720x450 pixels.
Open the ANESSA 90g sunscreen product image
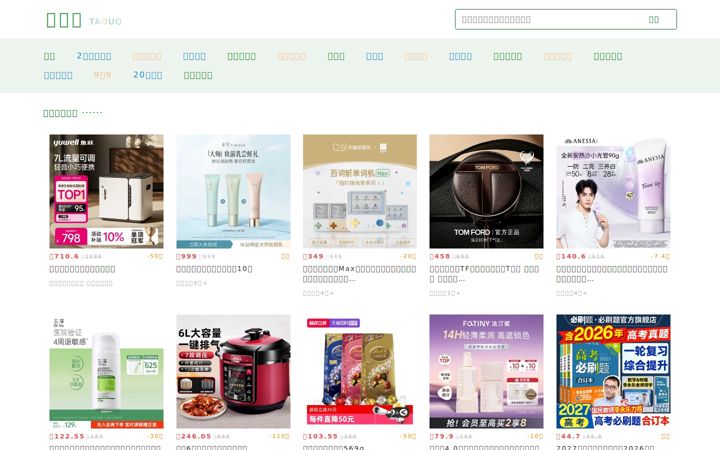[613, 191]
